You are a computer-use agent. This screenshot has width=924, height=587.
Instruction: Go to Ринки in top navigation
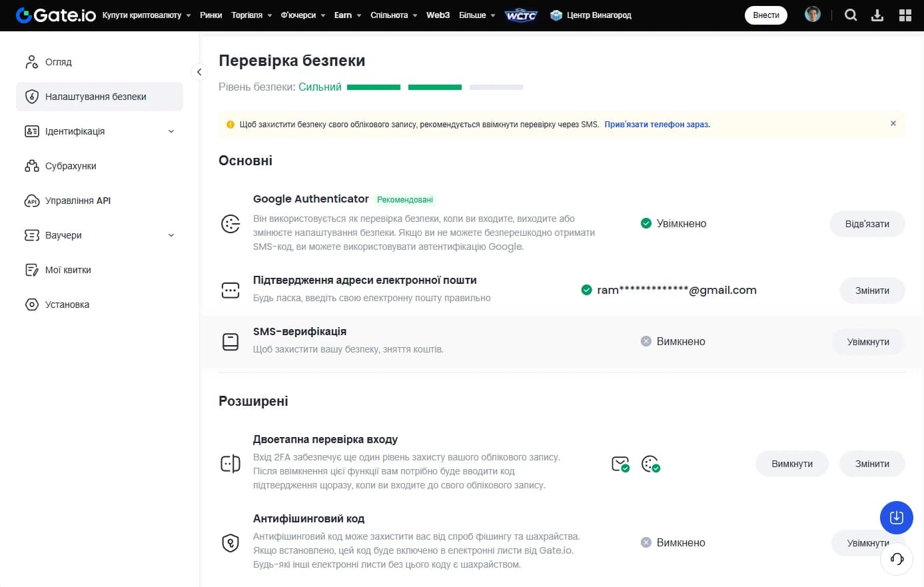click(211, 15)
